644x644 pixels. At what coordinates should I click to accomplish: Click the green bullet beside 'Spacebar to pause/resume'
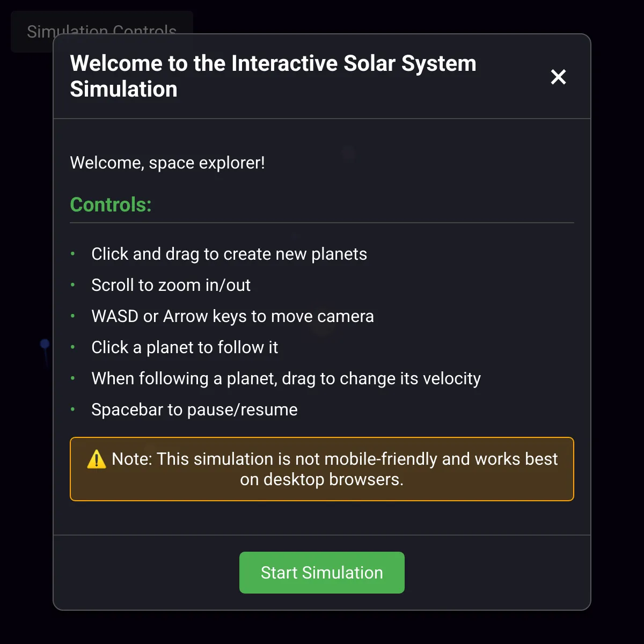[x=73, y=409]
